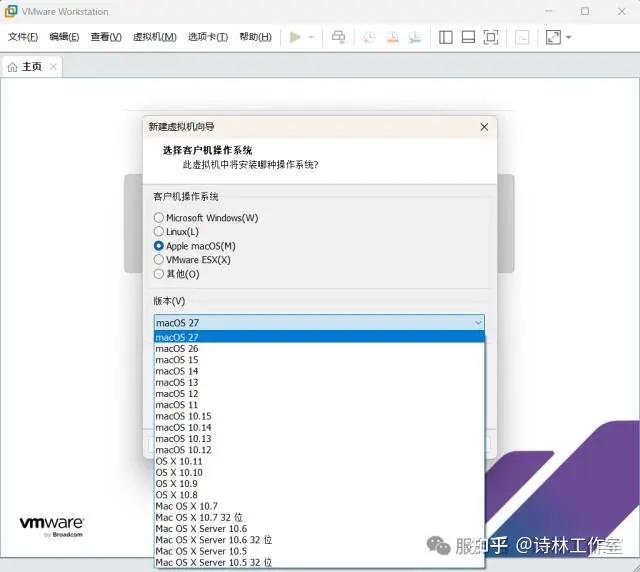
Task: Select VMware ESX(X) radio button
Action: (159, 260)
